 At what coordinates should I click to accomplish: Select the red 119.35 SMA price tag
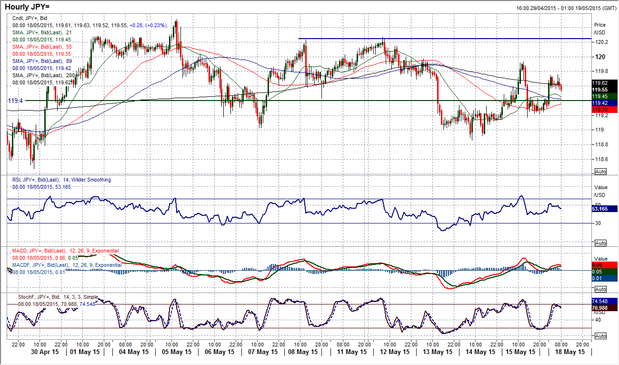(604, 110)
